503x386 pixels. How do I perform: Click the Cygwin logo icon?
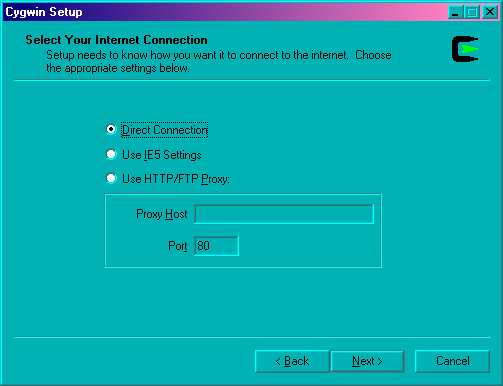(465, 49)
